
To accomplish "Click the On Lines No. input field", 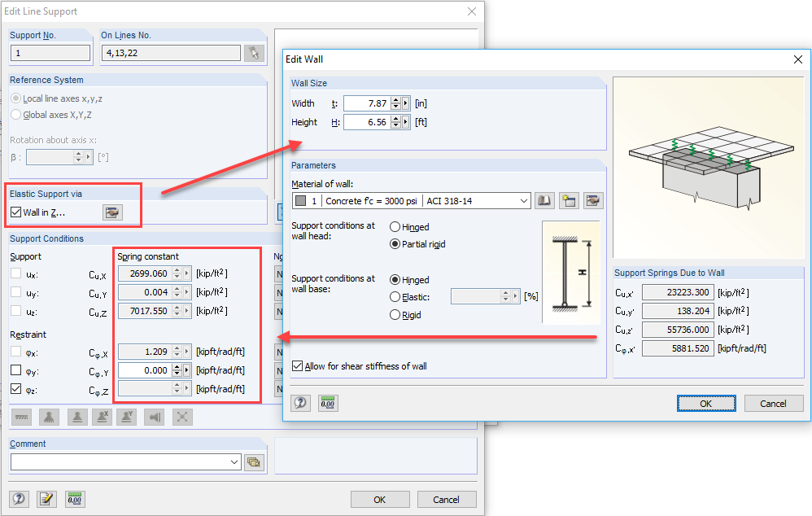I will pos(172,53).
